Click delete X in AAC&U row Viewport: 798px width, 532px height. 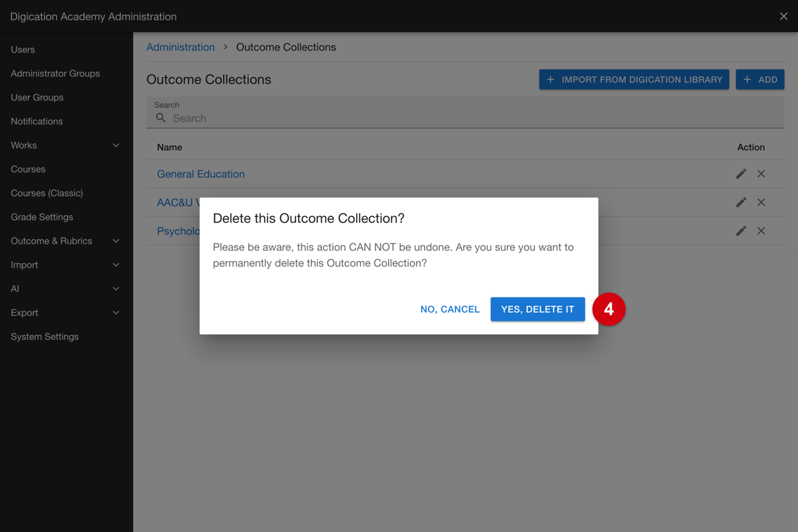761,202
